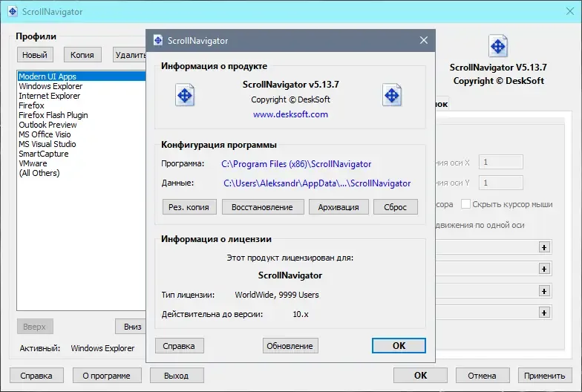This screenshot has width=582, height=392.
Task: Click the ScrollNavigator icon in the About dialog title bar
Action: (x=158, y=40)
